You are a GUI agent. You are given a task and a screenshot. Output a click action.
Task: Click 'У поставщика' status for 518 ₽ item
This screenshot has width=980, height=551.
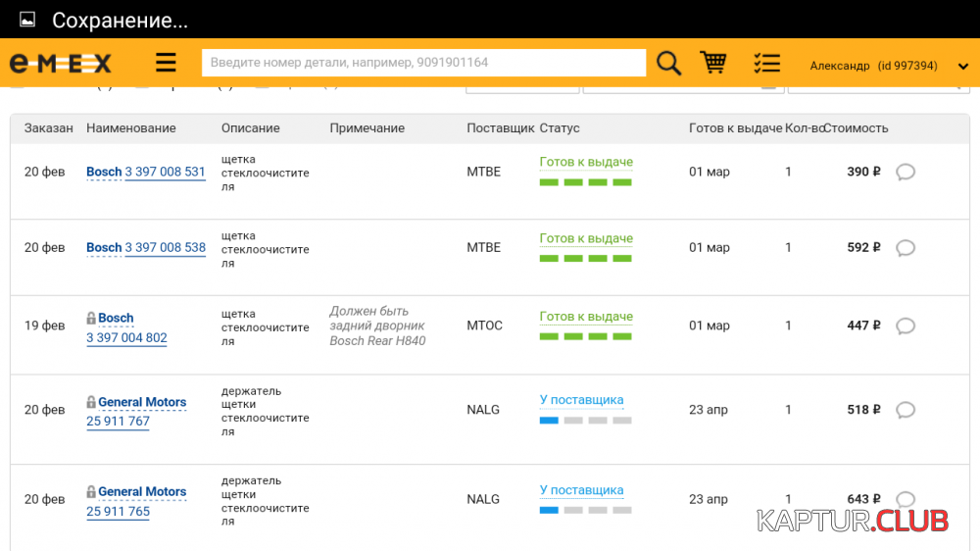[581, 400]
